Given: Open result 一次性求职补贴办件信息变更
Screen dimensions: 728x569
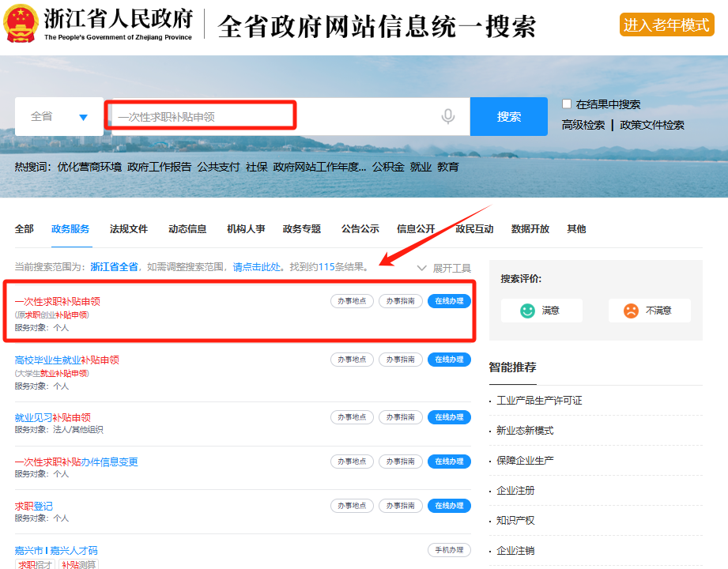Looking at the screenshot, I should pos(76,462).
